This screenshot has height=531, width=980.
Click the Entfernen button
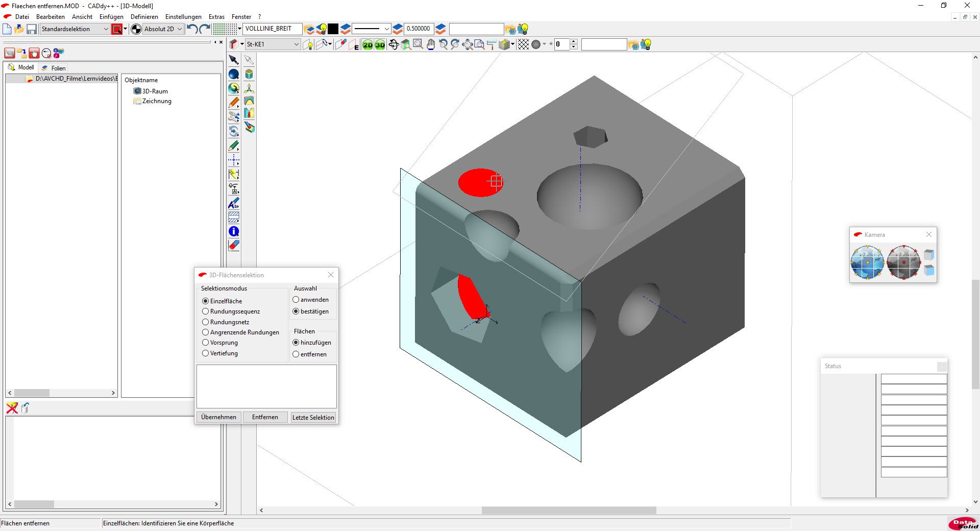[265, 417]
